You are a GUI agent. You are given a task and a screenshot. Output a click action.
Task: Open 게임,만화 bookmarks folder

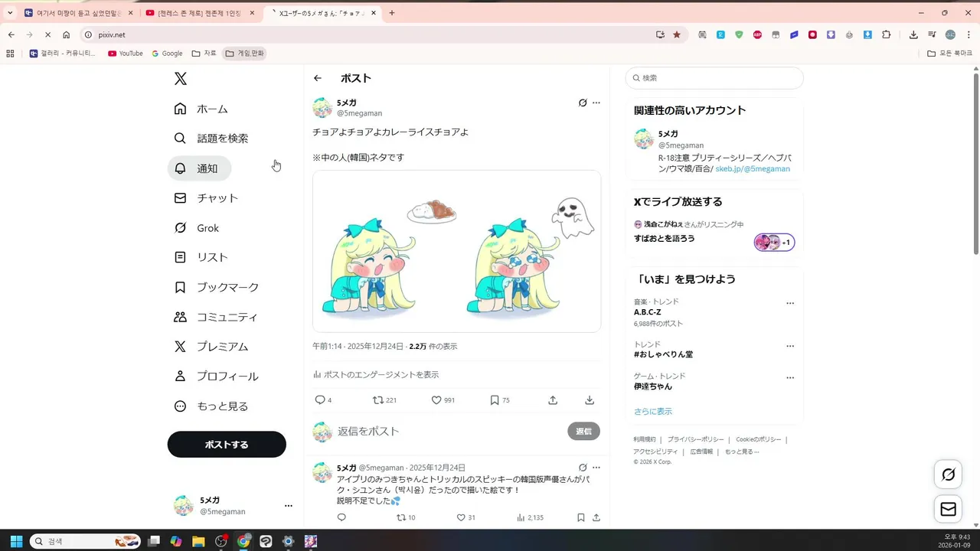point(244,54)
